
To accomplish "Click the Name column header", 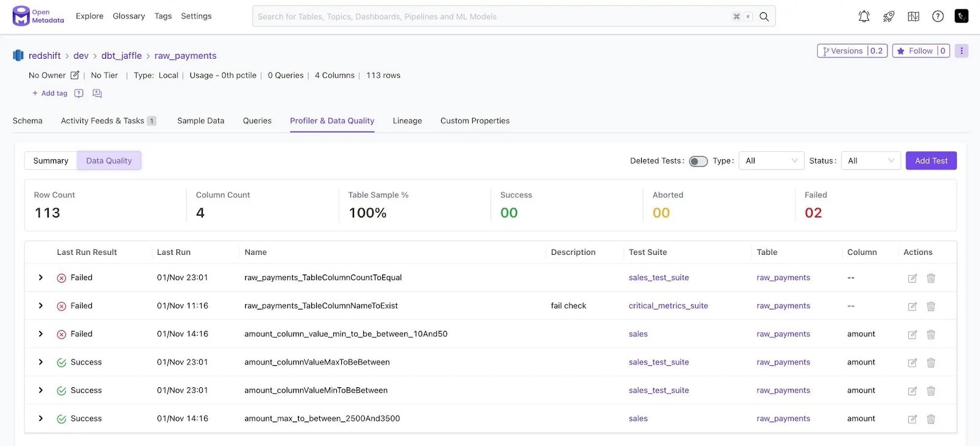I will [255, 252].
